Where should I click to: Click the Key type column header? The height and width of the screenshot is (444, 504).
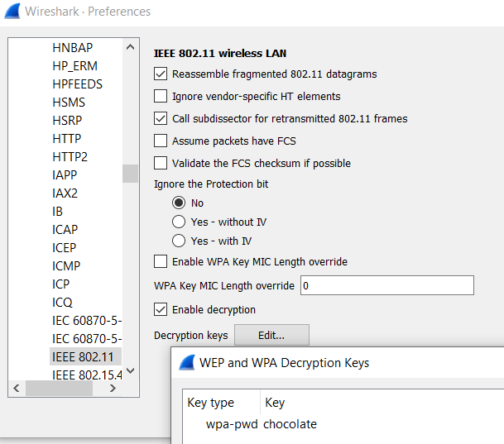211,403
